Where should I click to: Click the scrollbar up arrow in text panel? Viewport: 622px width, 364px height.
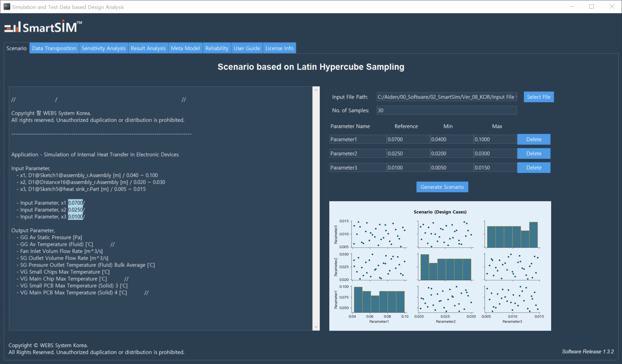[316, 90]
